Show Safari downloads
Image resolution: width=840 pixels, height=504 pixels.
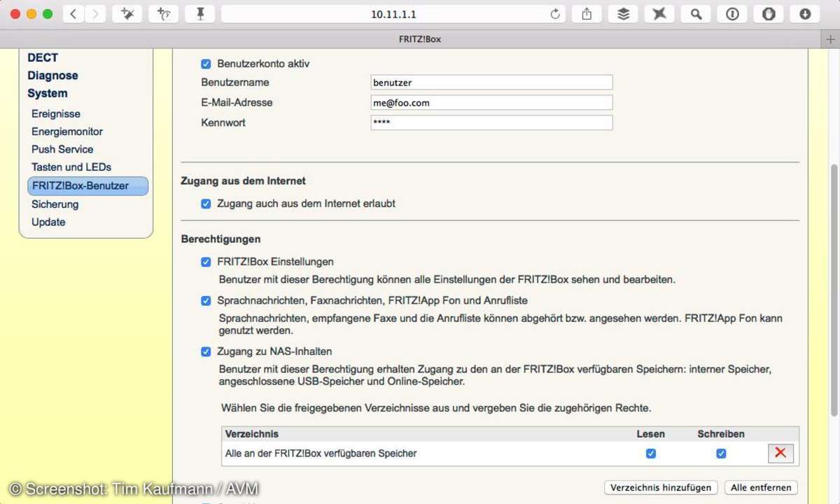[805, 14]
